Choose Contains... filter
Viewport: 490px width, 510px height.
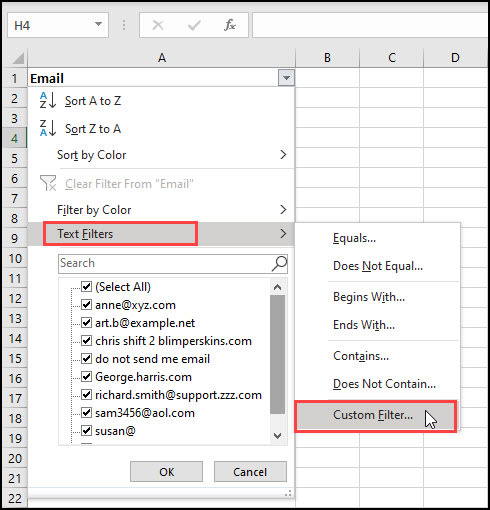tap(377, 356)
